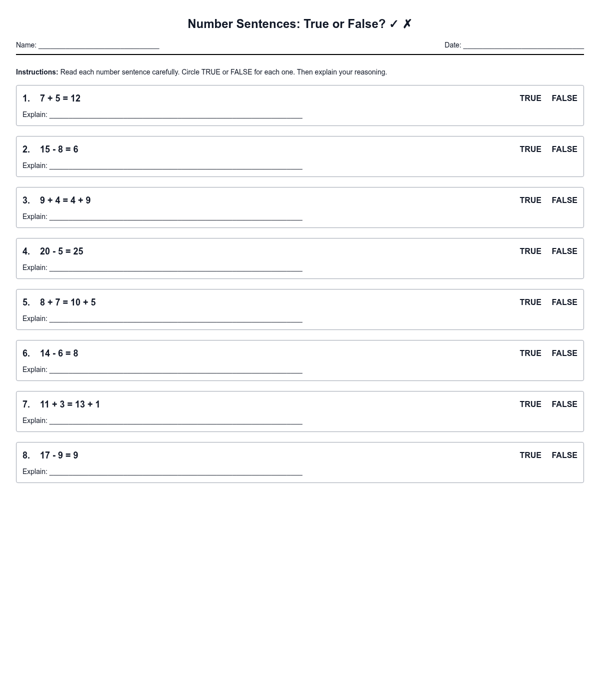
Task: Circle FALSE for 17 - 9 = 9
Action: pyautogui.click(x=564, y=455)
